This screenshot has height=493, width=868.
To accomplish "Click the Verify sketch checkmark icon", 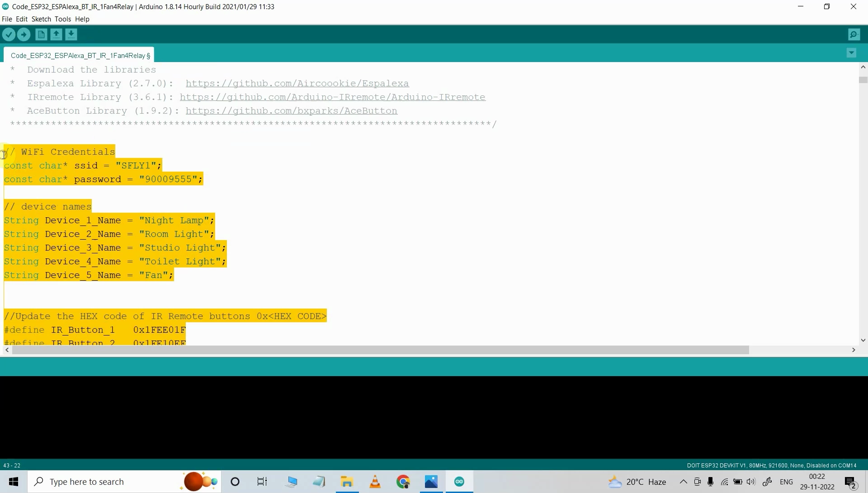I will pyautogui.click(x=9, y=34).
